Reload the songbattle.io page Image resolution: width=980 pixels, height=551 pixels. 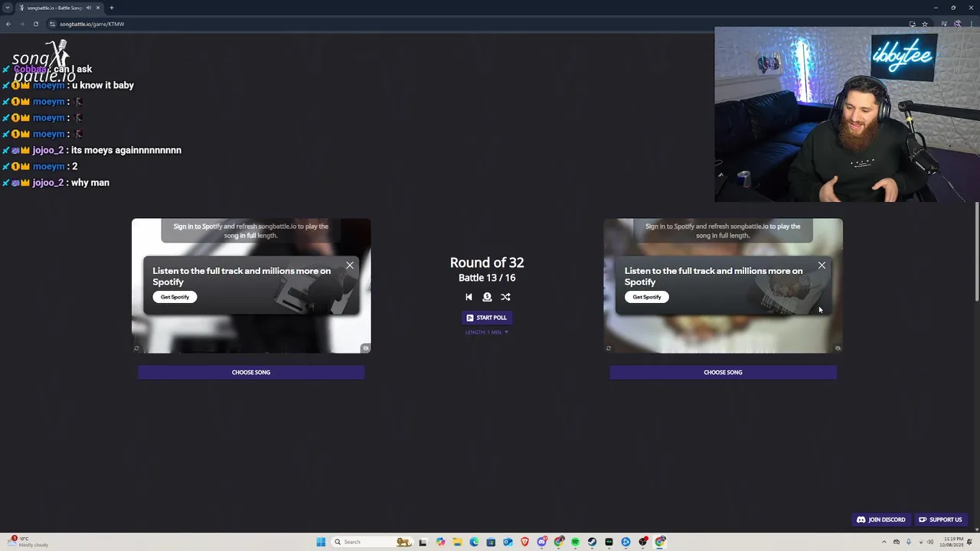35,24
